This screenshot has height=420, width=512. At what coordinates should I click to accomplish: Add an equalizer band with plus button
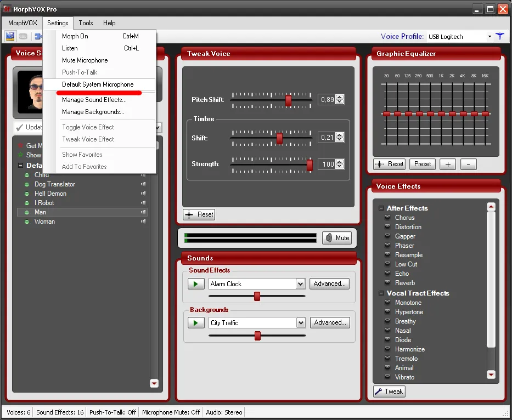[x=447, y=164]
